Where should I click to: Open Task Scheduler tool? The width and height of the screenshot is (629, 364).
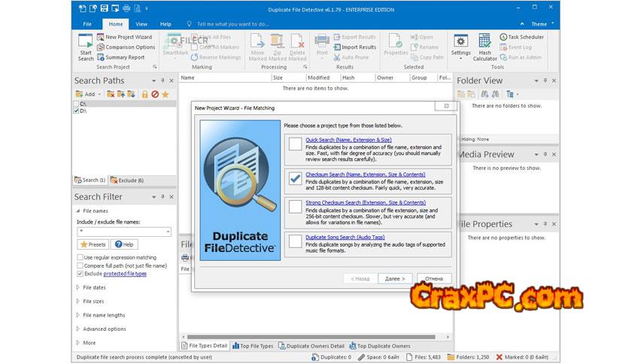pyautogui.click(x=524, y=37)
